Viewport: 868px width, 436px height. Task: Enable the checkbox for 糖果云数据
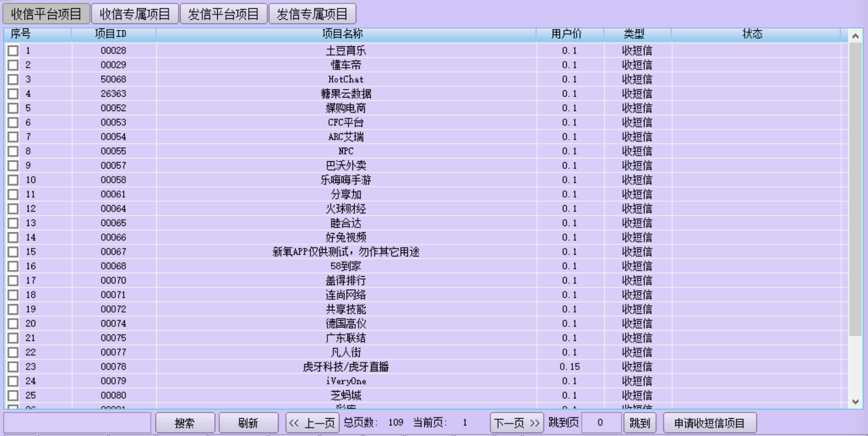pos(13,94)
